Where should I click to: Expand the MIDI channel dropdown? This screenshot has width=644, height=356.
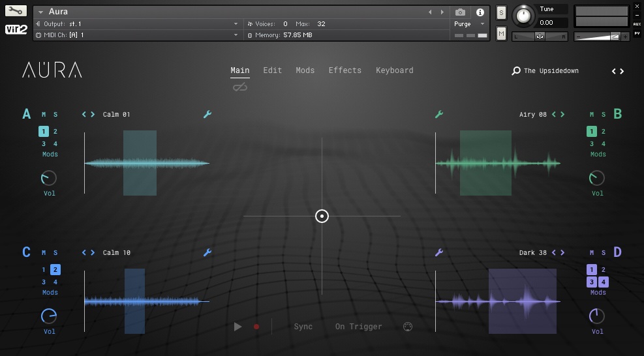[x=236, y=35]
